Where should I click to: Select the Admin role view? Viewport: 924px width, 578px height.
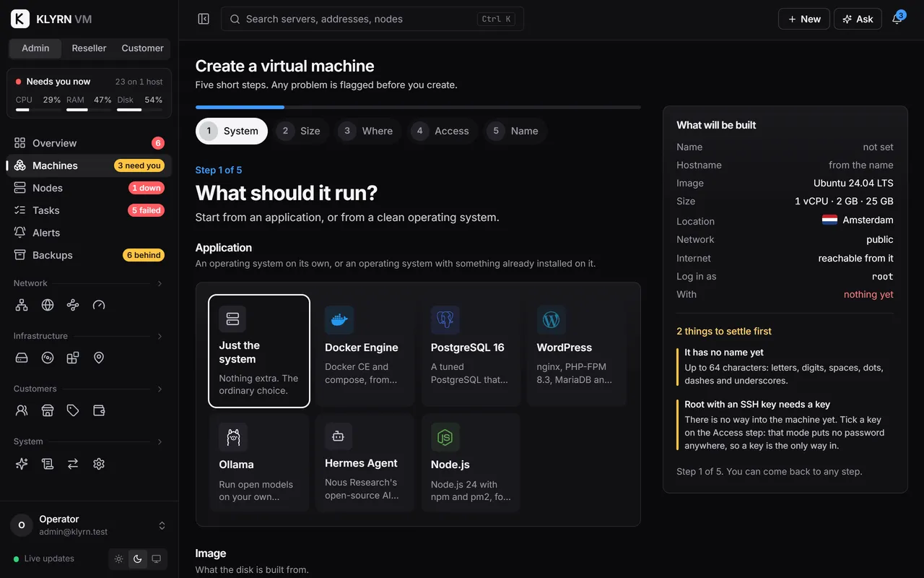(x=35, y=48)
